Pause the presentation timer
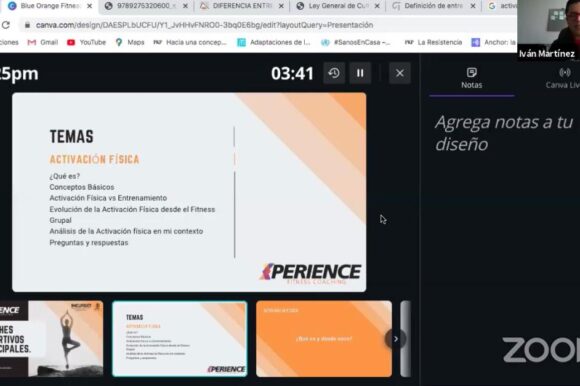Image resolution: width=580 pixels, height=386 pixels. 360,73
